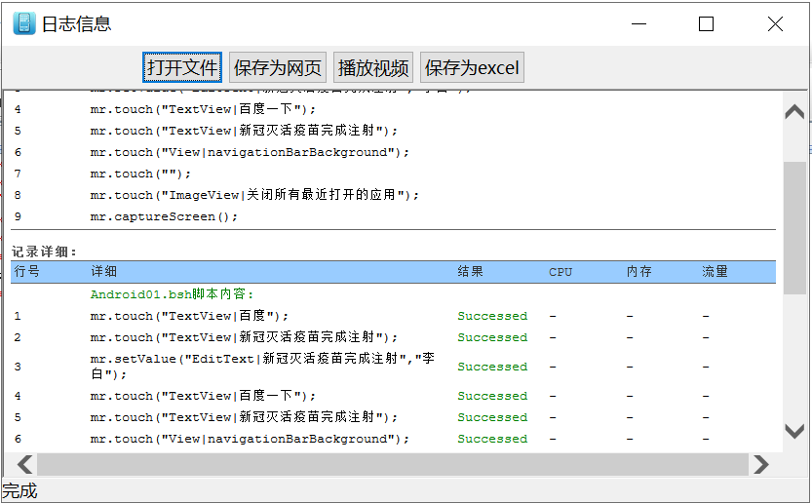Click the CPU column header
812x504 pixels.
pyautogui.click(x=561, y=271)
